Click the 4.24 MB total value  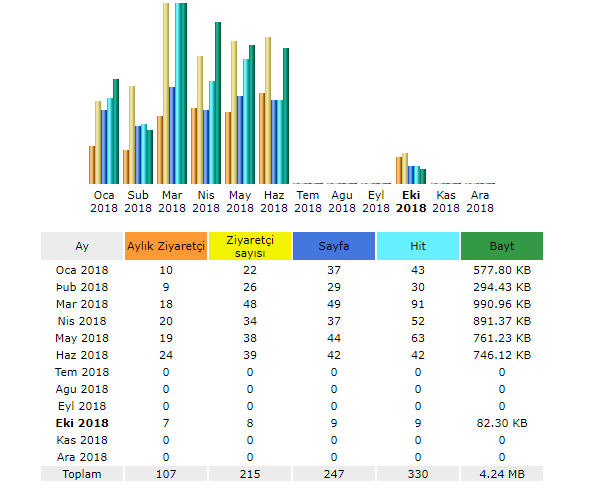point(502,474)
